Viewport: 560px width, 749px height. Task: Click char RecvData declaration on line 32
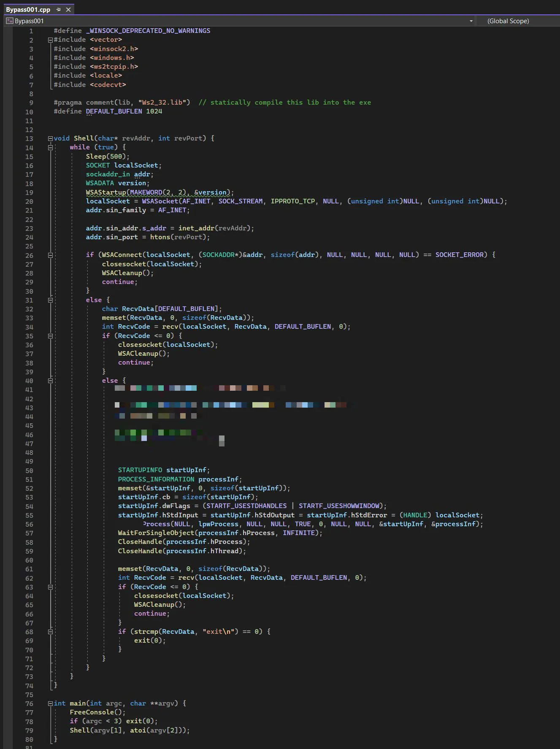click(162, 309)
